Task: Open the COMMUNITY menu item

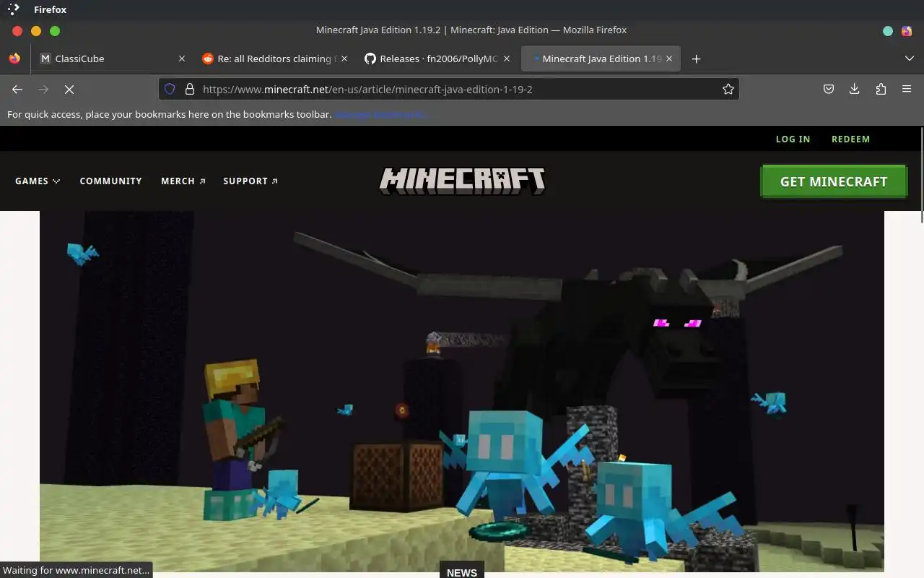Action: 110,181
